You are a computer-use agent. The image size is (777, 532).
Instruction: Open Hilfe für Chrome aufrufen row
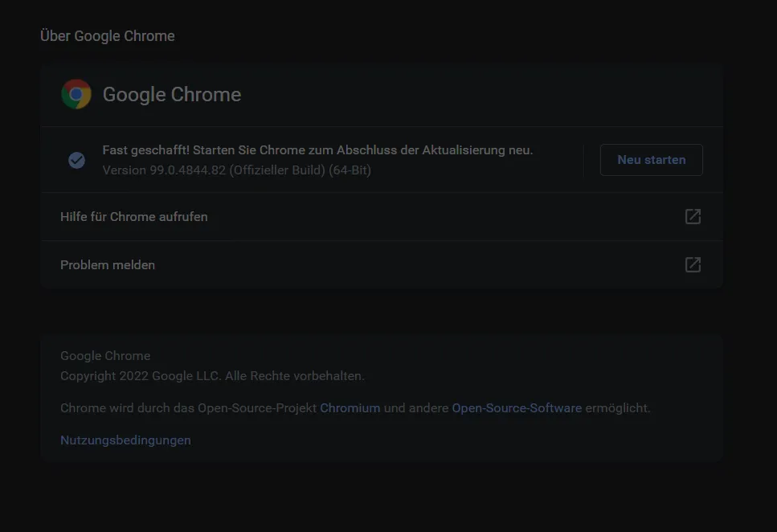click(382, 217)
